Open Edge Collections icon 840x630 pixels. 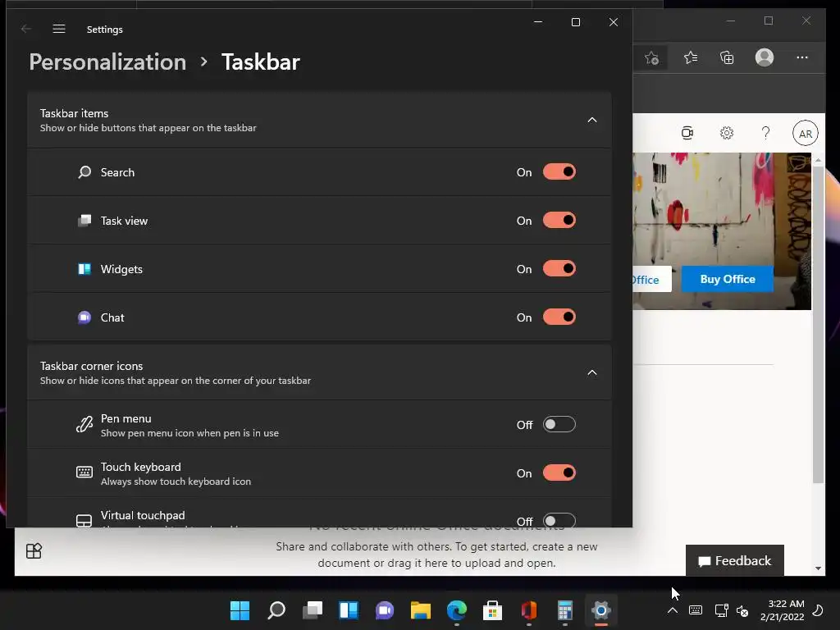pos(727,57)
